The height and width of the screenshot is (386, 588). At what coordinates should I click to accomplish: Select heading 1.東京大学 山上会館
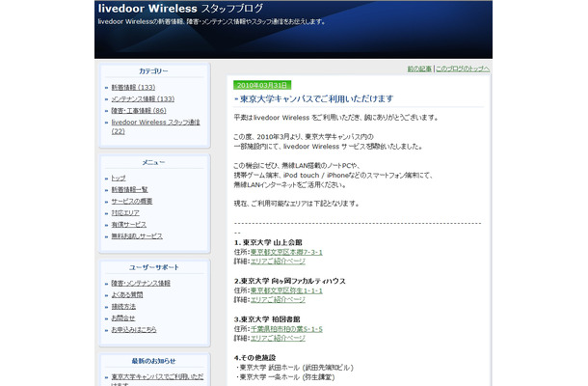pyautogui.click(x=268, y=242)
